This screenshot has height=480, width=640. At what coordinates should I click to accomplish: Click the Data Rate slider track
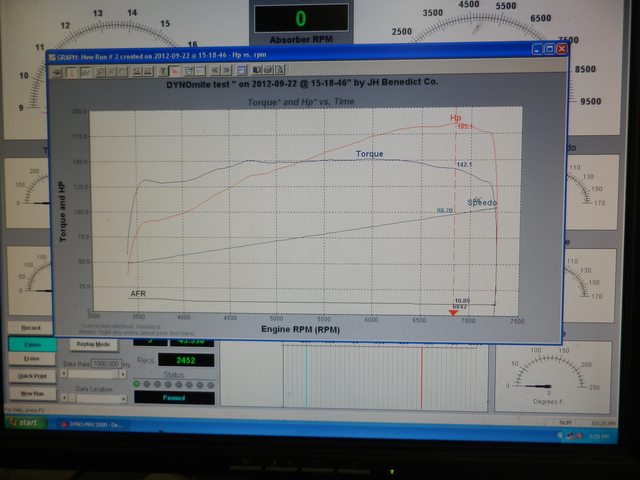[x=93, y=374]
